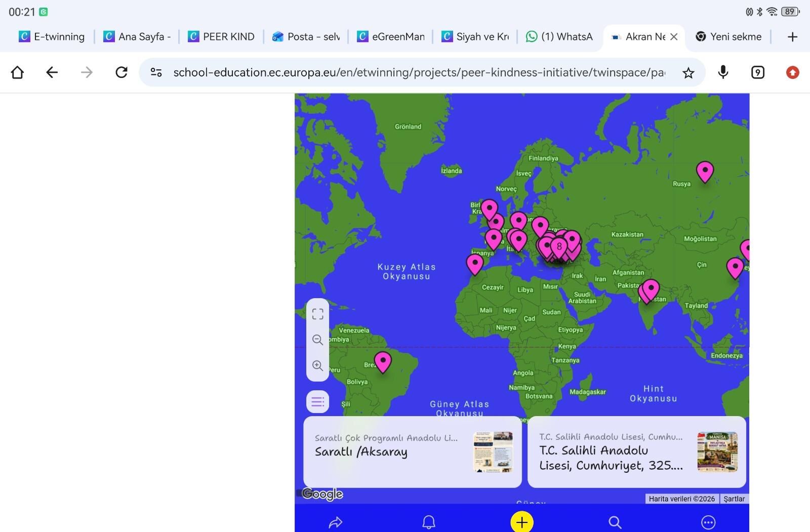This screenshot has width=810, height=532.
Task: Switch to Ana Sayfa tab
Action: click(137, 36)
